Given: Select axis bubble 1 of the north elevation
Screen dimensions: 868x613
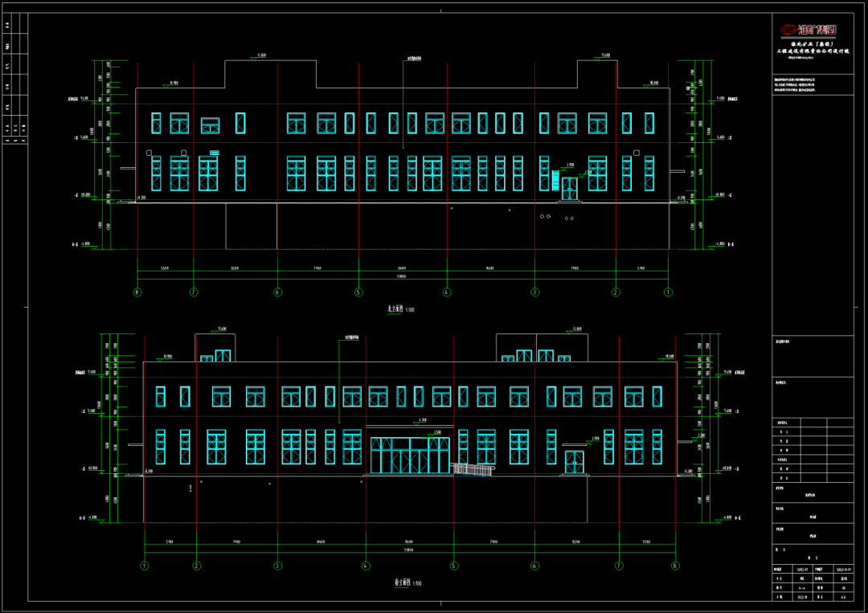Looking at the screenshot, I should point(668,292).
